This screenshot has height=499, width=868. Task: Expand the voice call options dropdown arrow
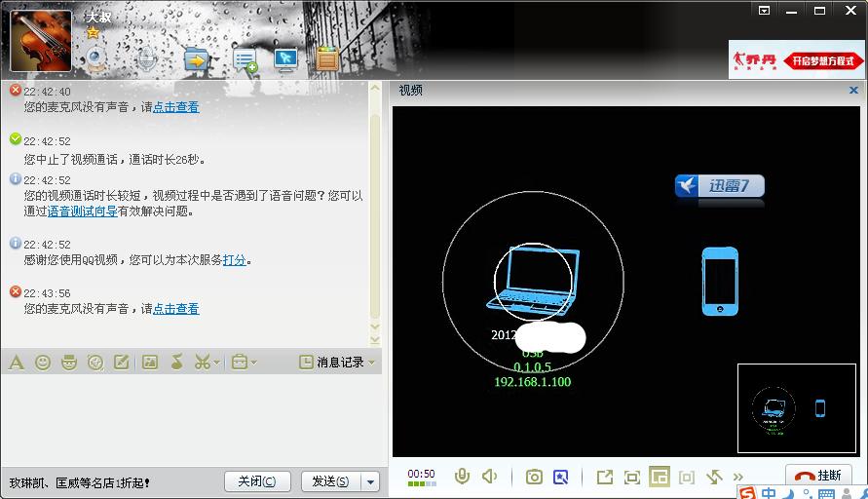pyautogui.click(x=166, y=58)
